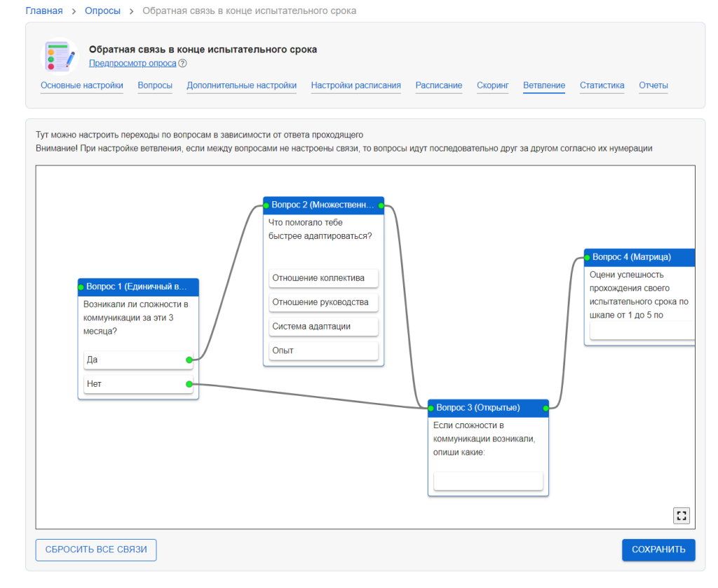Viewport: 718px width, 588px height.
Task: Select the Отношение коллектива answer option
Action: point(323,278)
